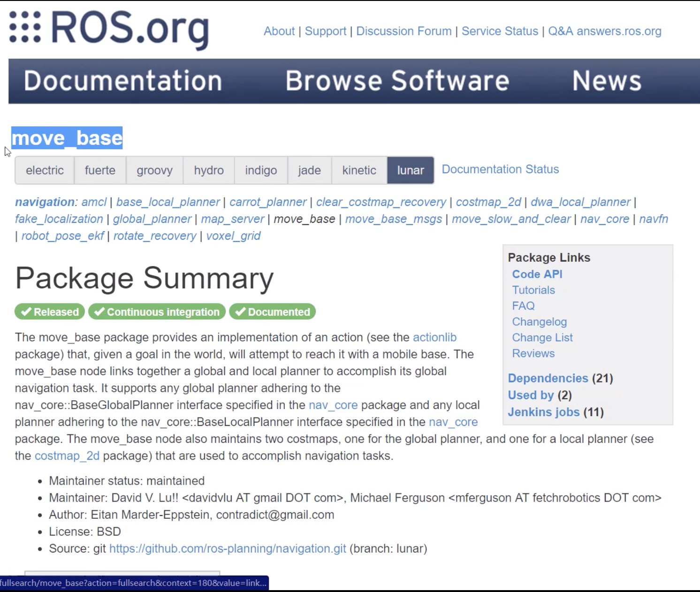
Task: Switch to the groovy distro tab
Action: 155,170
